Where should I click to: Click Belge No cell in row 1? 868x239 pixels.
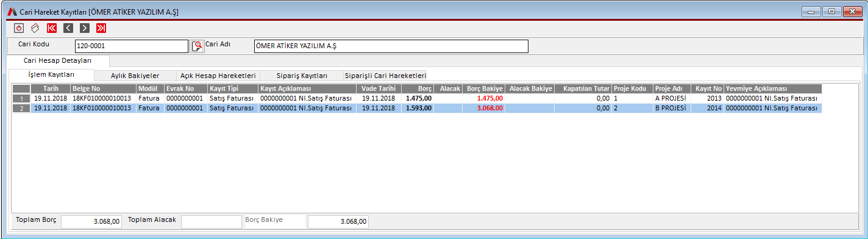coord(103,98)
